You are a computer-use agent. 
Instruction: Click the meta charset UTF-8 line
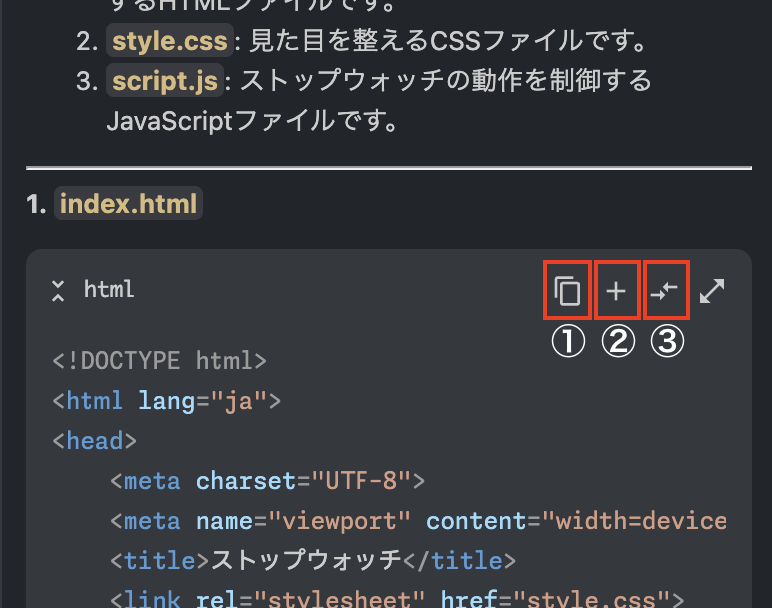point(267,481)
